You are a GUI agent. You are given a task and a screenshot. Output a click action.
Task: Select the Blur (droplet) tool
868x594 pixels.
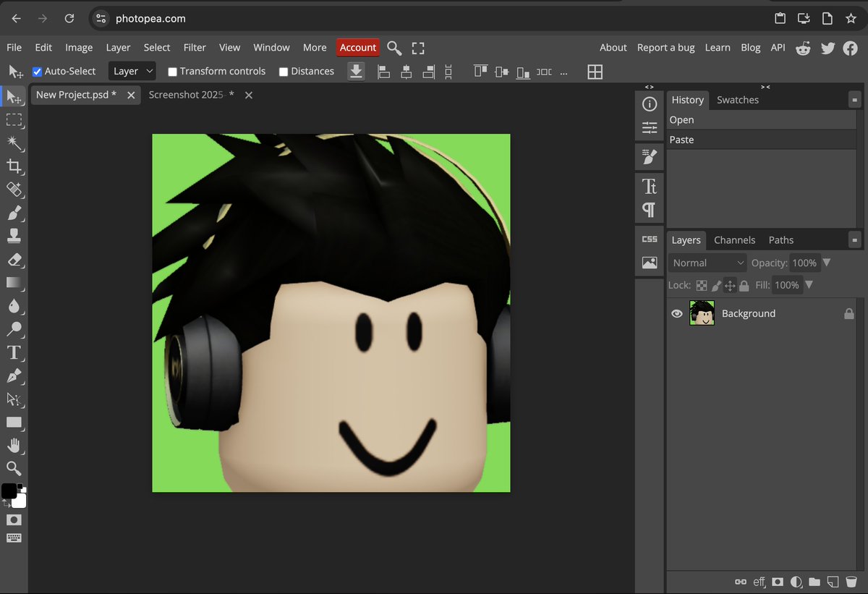point(14,306)
